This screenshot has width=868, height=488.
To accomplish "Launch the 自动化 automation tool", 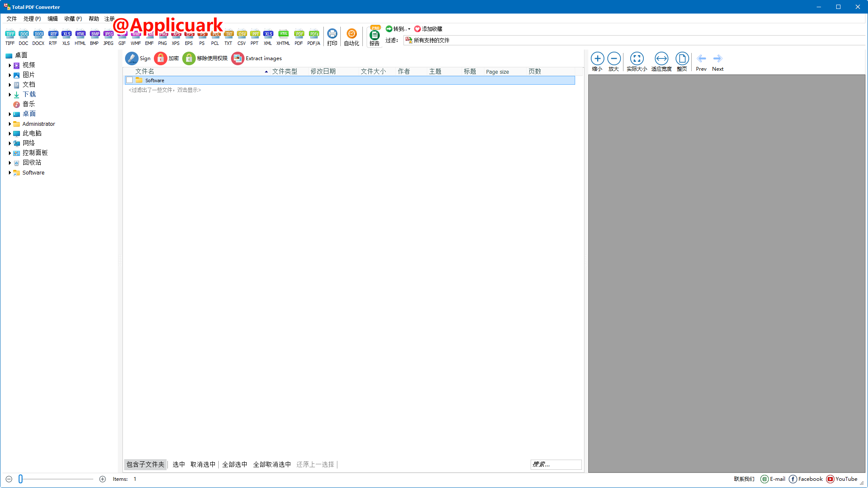I will (x=351, y=36).
